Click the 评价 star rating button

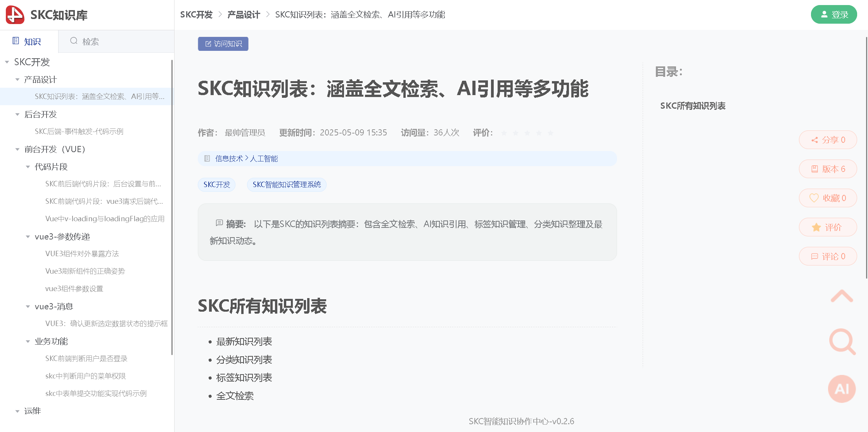pyautogui.click(x=828, y=227)
